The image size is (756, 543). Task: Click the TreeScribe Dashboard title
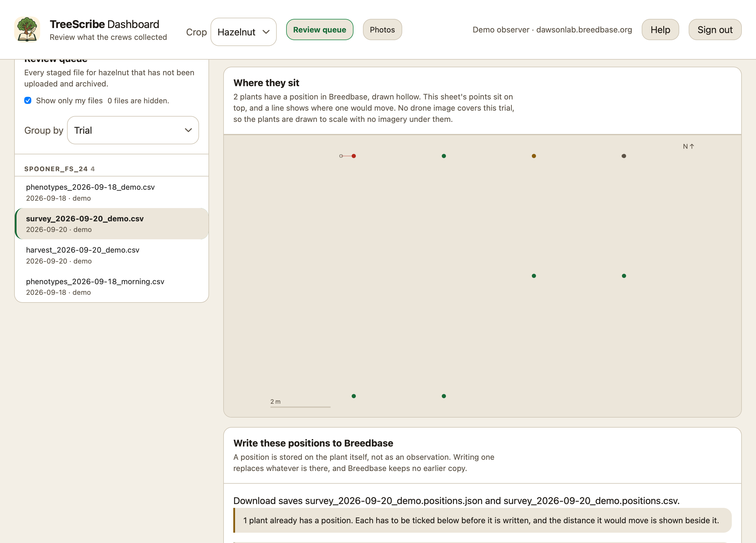pos(104,24)
